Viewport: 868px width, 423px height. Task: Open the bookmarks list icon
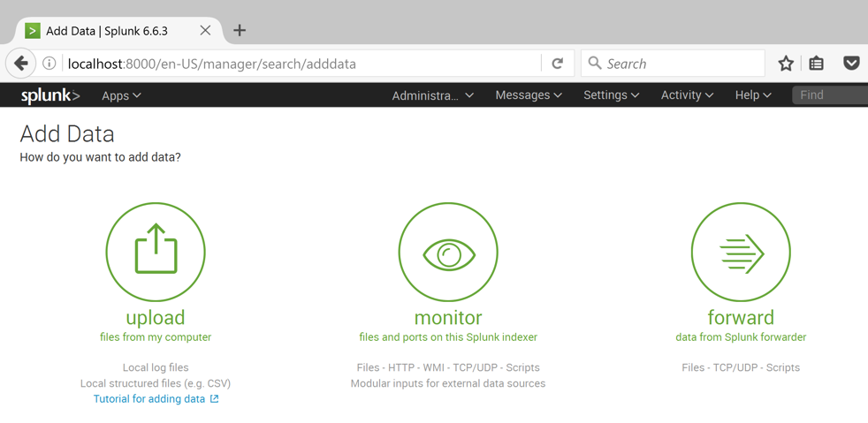(816, 64)
